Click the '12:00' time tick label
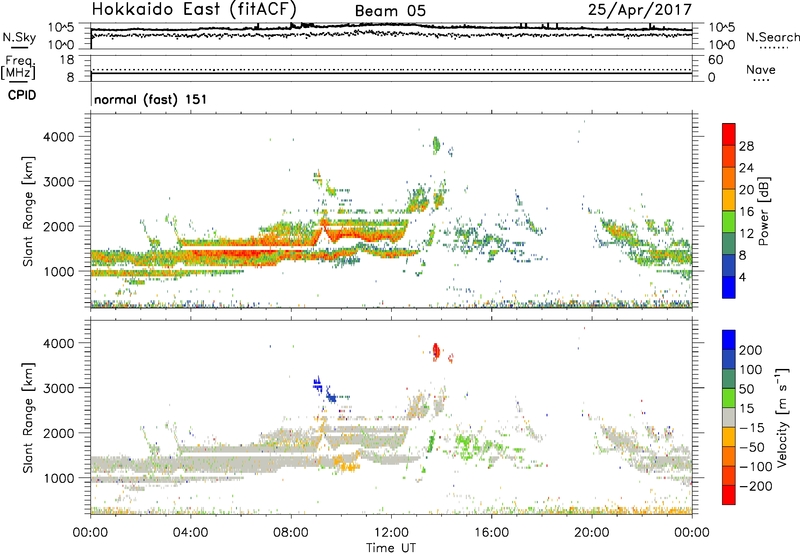Viewport: 800px width, 554px height. click(391, 533)
